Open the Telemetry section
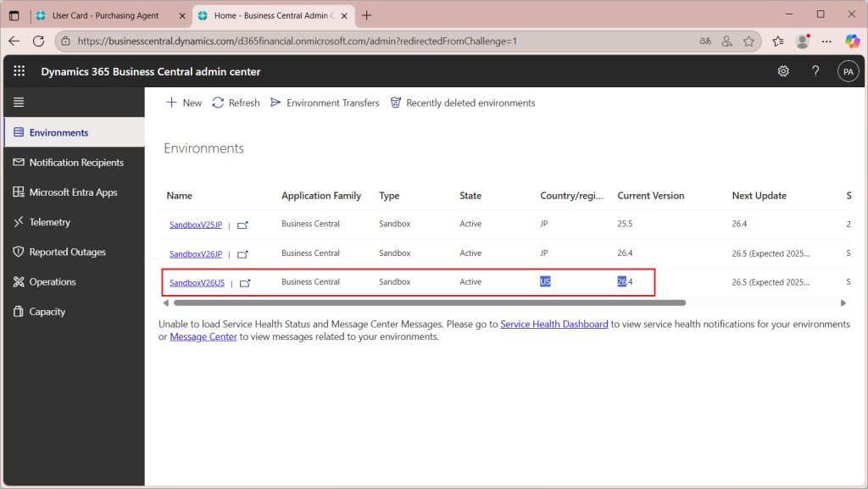Image resolution: width=868 pixels, height=489 pixels. point(75,222)
